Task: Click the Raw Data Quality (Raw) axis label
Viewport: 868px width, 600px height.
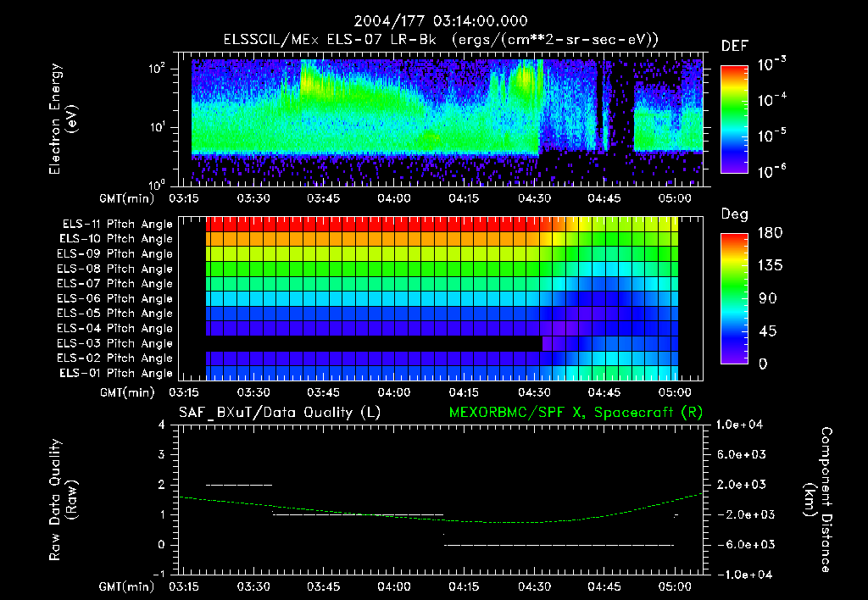Action: pyautogui.click(x=62, y=500)
